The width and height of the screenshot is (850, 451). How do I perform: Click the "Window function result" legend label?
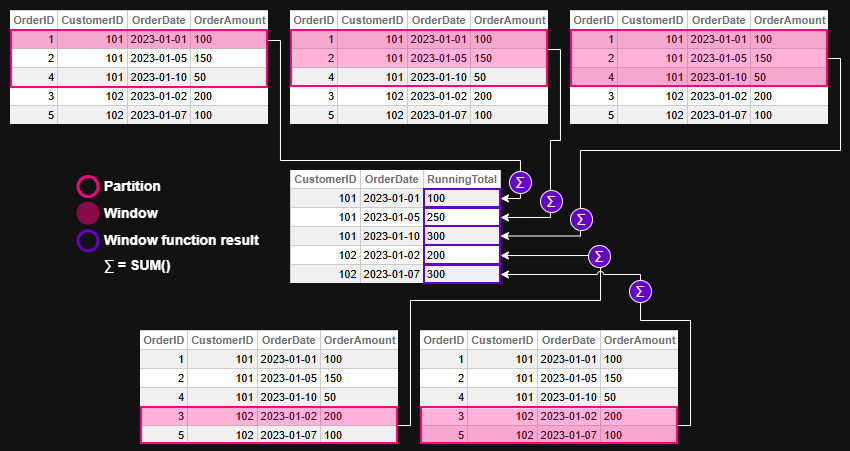coord(181,240)
